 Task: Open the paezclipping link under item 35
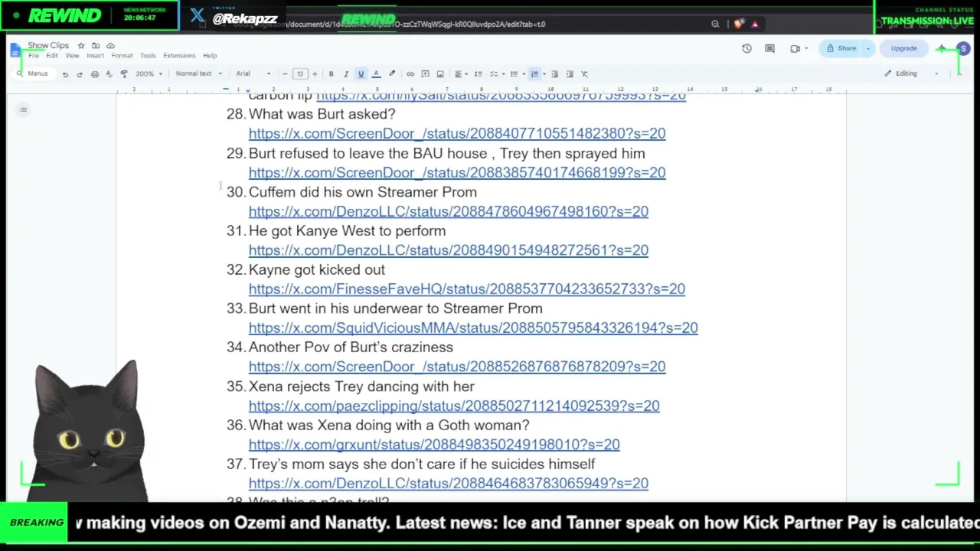pos(454,406)
